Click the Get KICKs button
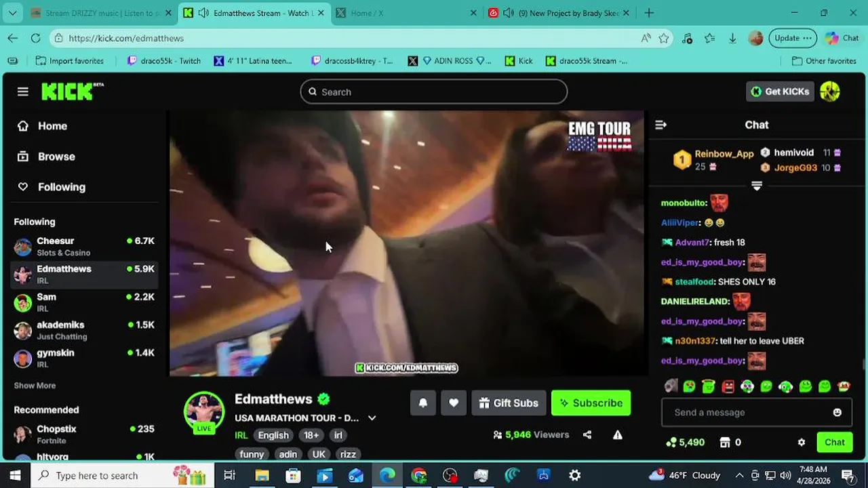The width and height of the screenshot is (868, 488). coord(780,91)
